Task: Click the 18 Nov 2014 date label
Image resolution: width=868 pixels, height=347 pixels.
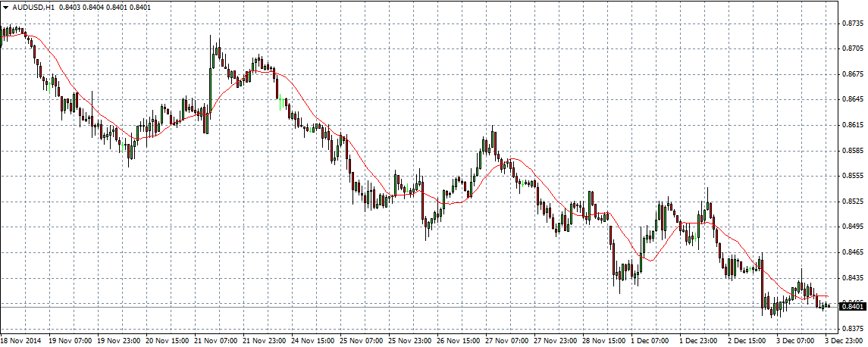Action: point(23,341)
